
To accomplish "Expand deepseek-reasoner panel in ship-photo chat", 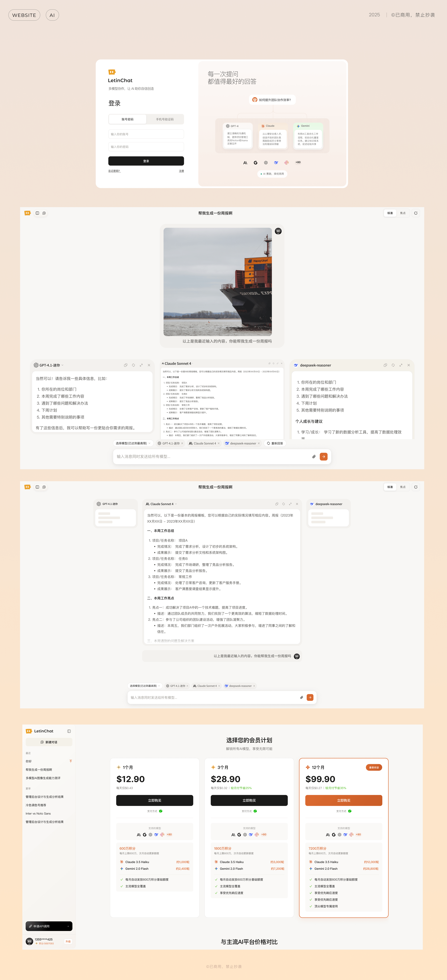I will tap(401, 365).
